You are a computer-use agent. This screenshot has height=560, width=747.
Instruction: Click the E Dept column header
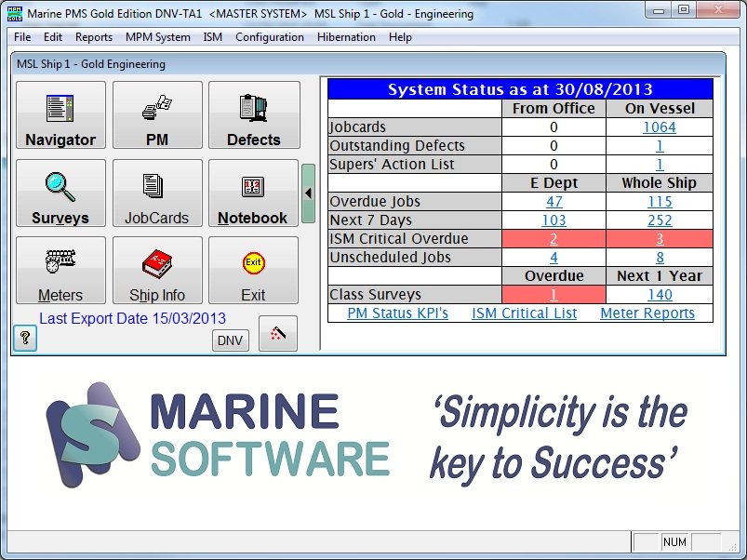554,183
